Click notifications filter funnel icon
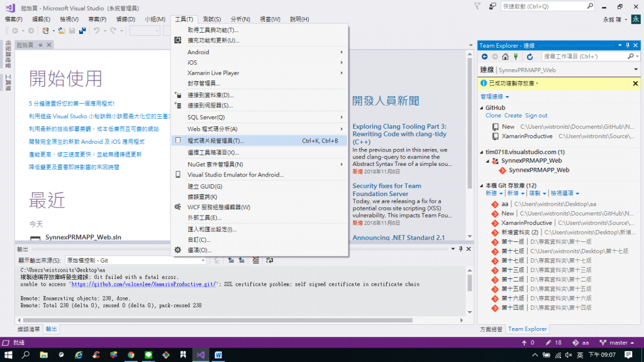Screen dimensions: 644x362 (477, 6)
